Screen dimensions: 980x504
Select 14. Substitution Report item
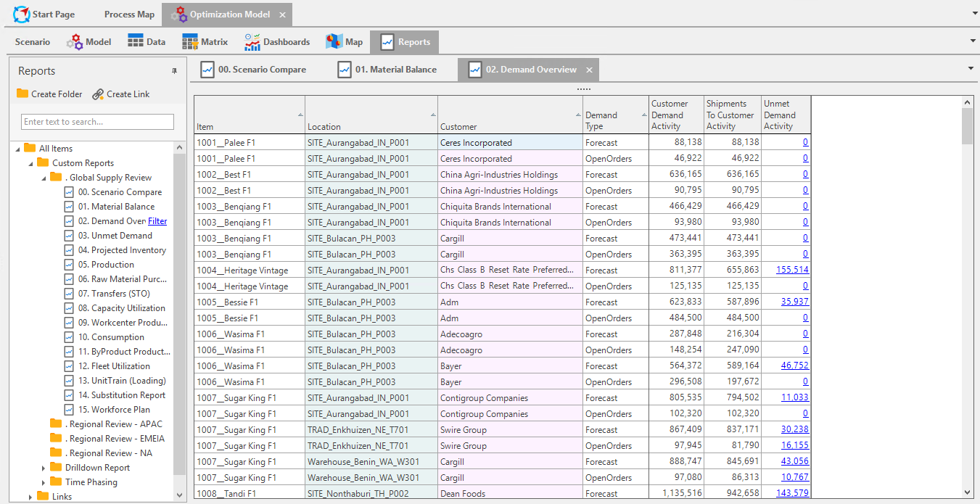click(x=122, y=395)
